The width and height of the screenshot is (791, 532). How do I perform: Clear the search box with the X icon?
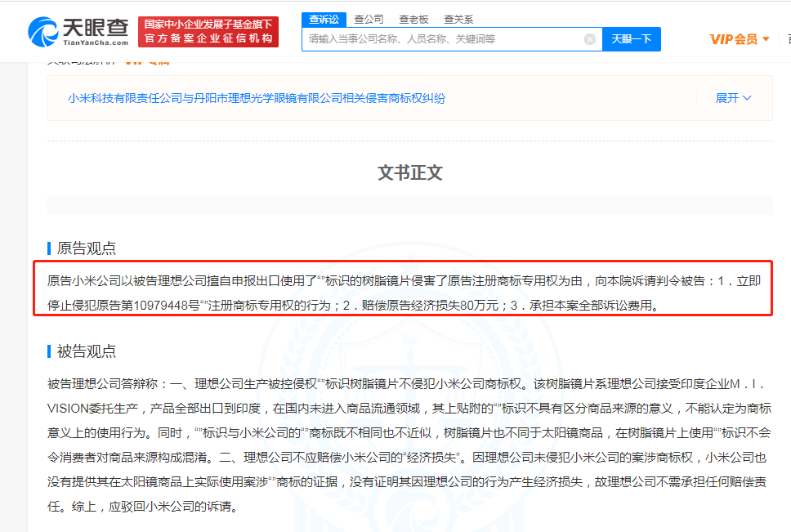pos(590,39)
